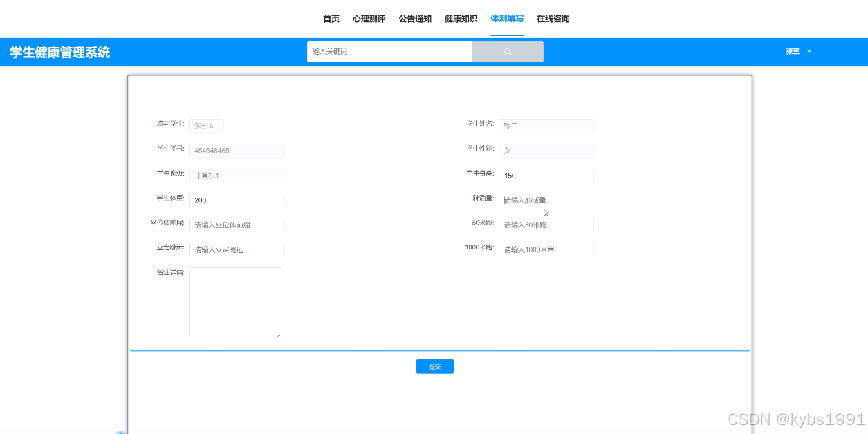Click the 备注详情 textarea resize handle

(x=278, y=334)
